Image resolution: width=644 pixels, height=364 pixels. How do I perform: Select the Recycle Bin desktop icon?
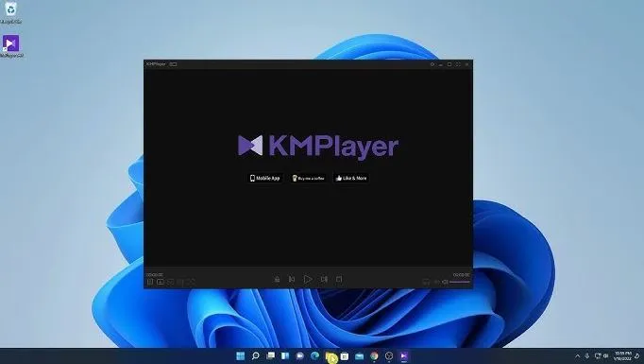pos(10,12)
